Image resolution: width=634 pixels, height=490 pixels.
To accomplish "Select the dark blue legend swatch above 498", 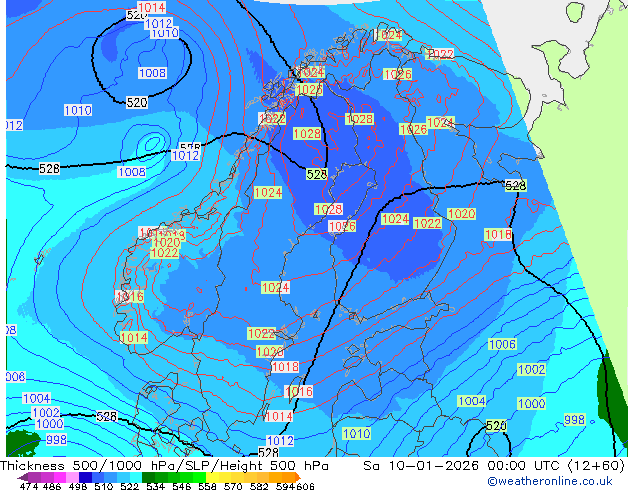I will pos(85,477).
